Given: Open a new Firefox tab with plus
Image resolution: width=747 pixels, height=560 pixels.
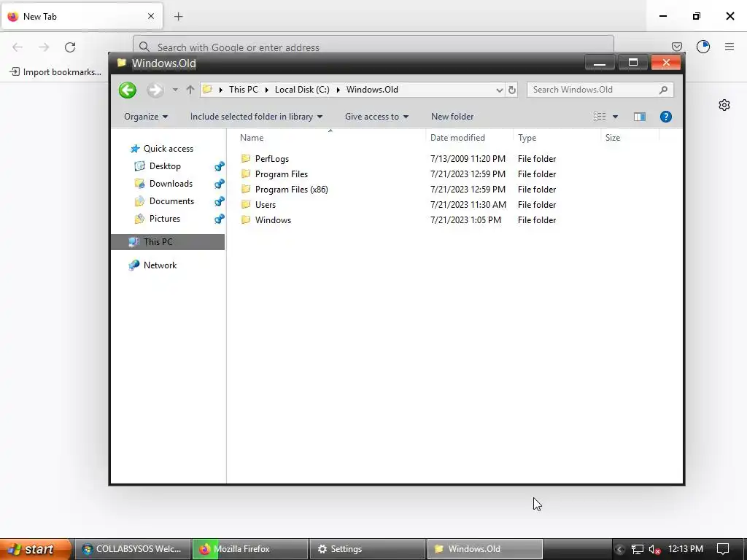Looking at the screenshot, I should (x=178, y=17).
